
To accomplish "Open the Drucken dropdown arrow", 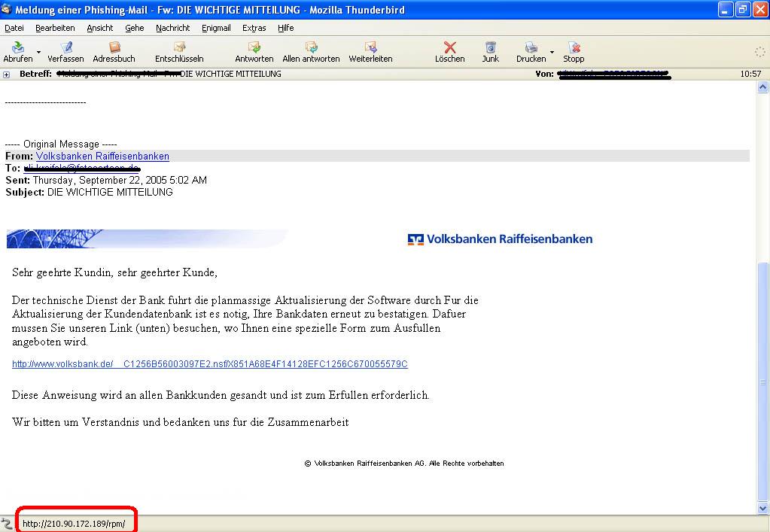I will point(552,52).
